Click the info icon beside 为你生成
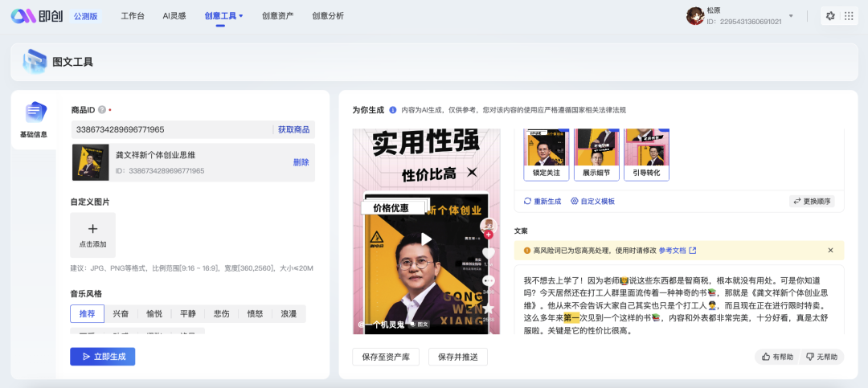Viewport: 868px width, 388px height. tap(392, 109)
